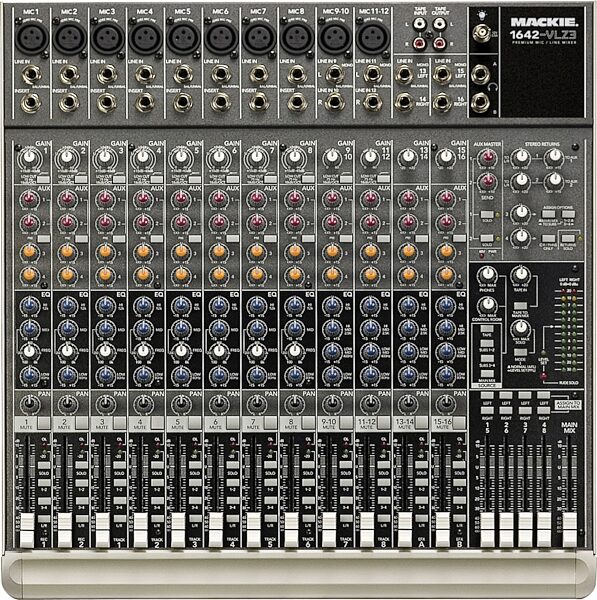Click the LINE IN 16 RIGHT jack
Screen dimensions: 597x600
(x=442, y=102)
